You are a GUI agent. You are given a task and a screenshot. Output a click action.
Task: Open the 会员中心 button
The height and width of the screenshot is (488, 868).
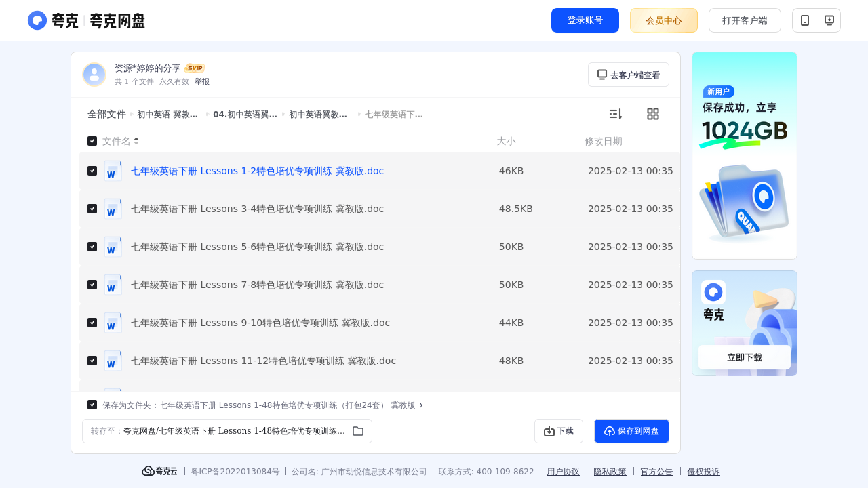[664, 20]
